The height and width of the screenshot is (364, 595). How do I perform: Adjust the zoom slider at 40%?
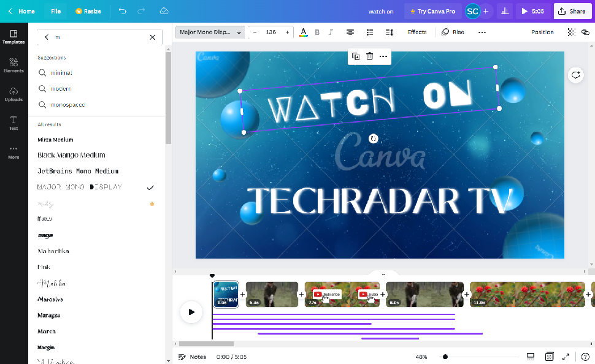(x=445, y=357)
